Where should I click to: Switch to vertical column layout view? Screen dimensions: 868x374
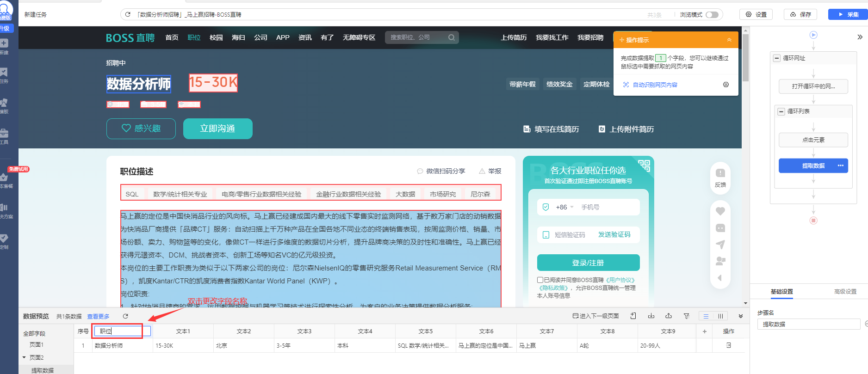click(720, 316)
